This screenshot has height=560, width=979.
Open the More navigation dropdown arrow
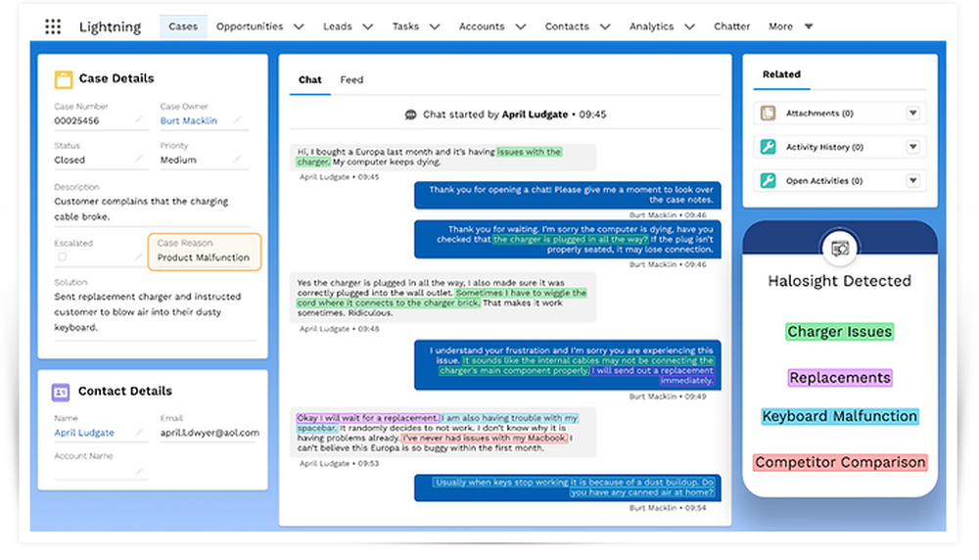809,26
